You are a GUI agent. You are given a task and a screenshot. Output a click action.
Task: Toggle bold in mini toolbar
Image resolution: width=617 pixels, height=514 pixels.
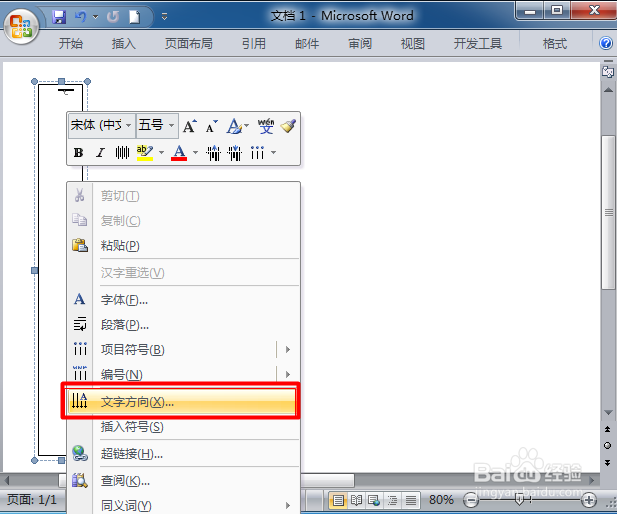(x=78, y=153)
